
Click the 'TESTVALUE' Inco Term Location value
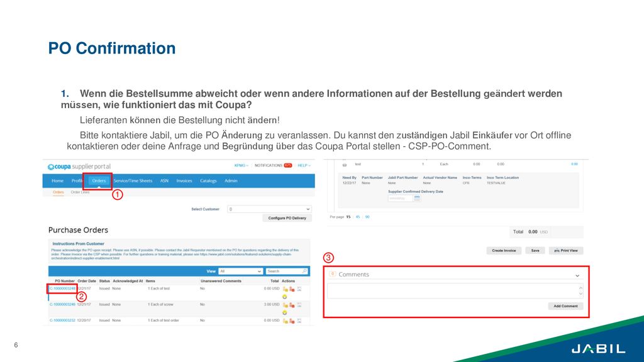click(x=496, y=183)
